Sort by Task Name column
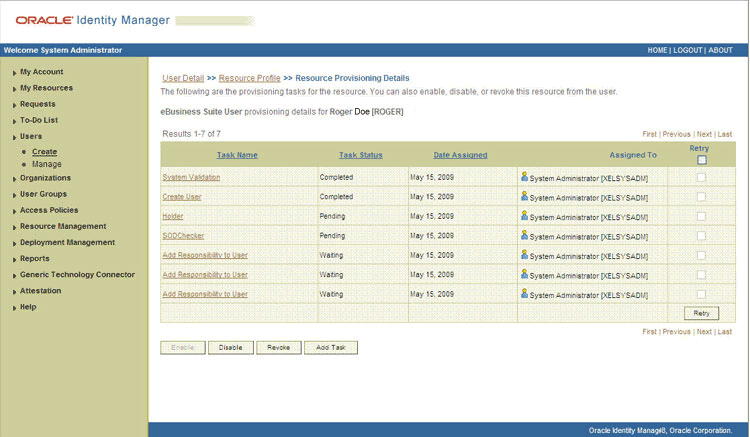Screen dimensions: 750x437 pyautogui.click(x=237, y=155)
